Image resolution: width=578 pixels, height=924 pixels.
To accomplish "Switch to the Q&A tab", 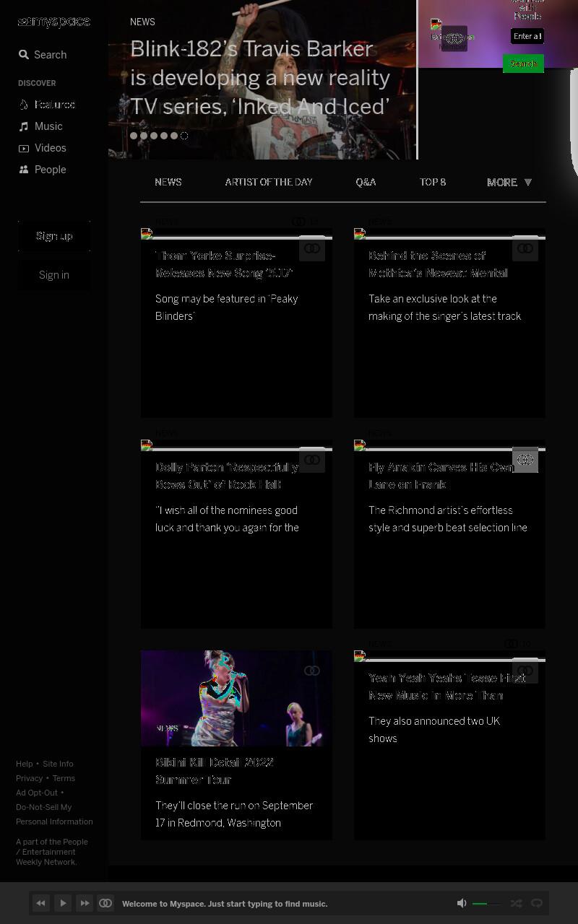I will click(x=366, y=183).
